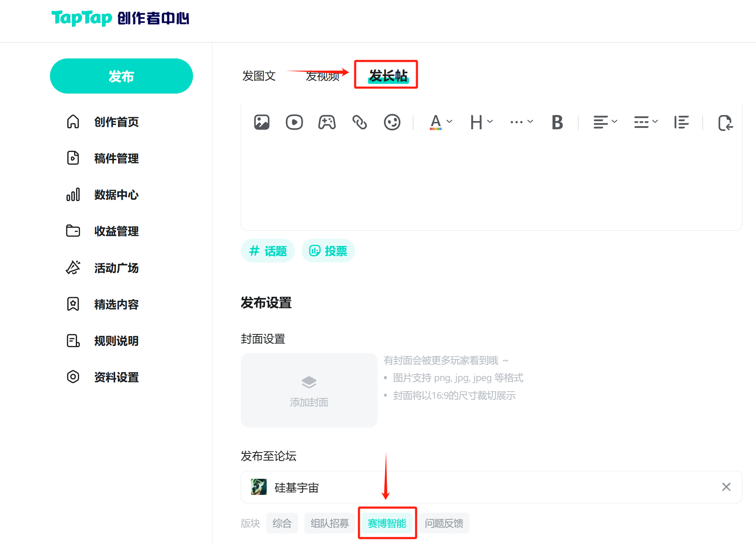
Task: Open the text alignment dropdown
Action: pos(605,122)
